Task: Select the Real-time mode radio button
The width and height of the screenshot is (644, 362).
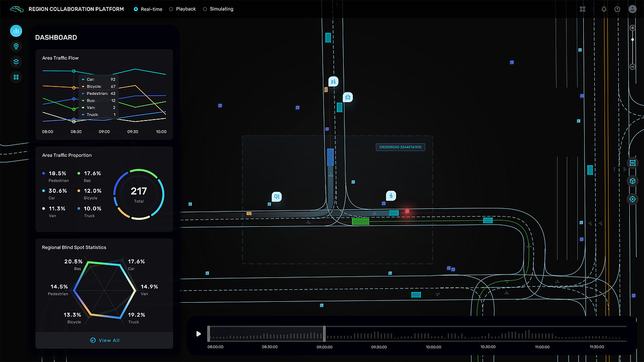Action: click(x=136, y=9)
